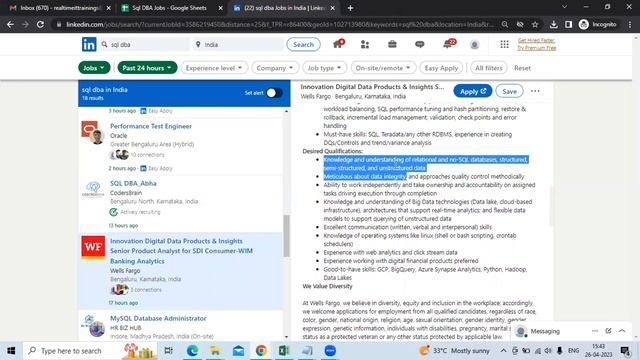This screenshot has width=640, height=360.
Task: Open Messaging overlay options ellipsis
Action: click(595, 331)
